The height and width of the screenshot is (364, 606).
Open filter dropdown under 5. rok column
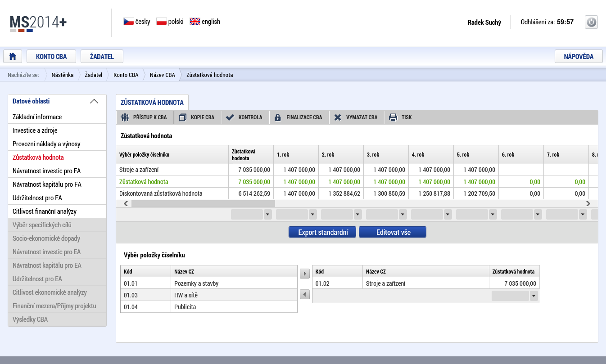click(493, 215)
